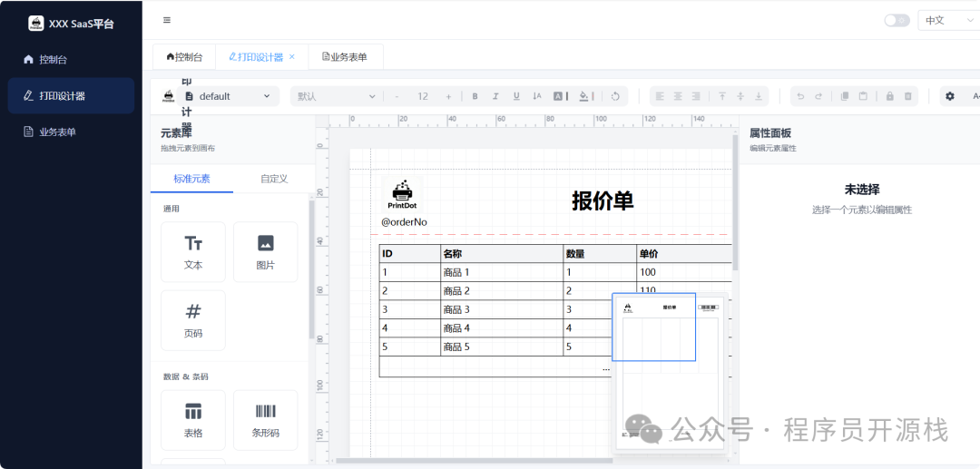This screenshot has height=469, width=980.
Task: Align text to the right
Action: coord(696,96)
